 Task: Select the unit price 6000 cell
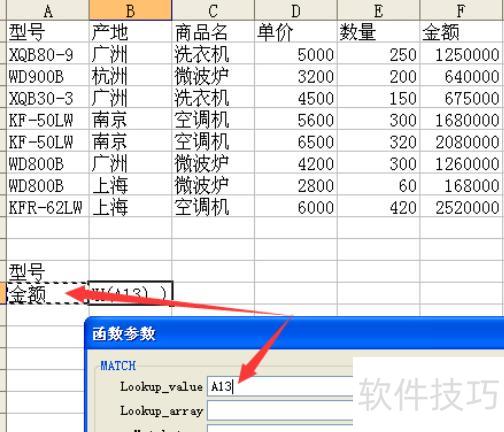point(296,206)
